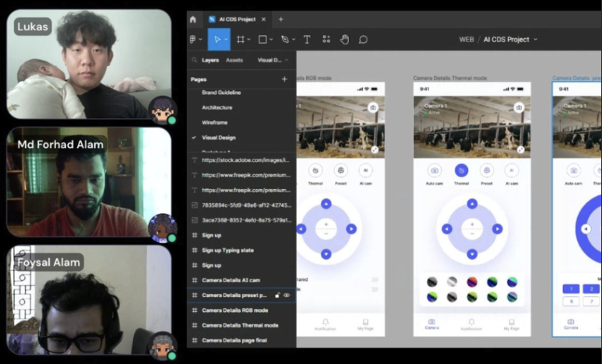Open shape tools dropdown arrow
This screenshot has height=364, width=602.
pos(271,39)
